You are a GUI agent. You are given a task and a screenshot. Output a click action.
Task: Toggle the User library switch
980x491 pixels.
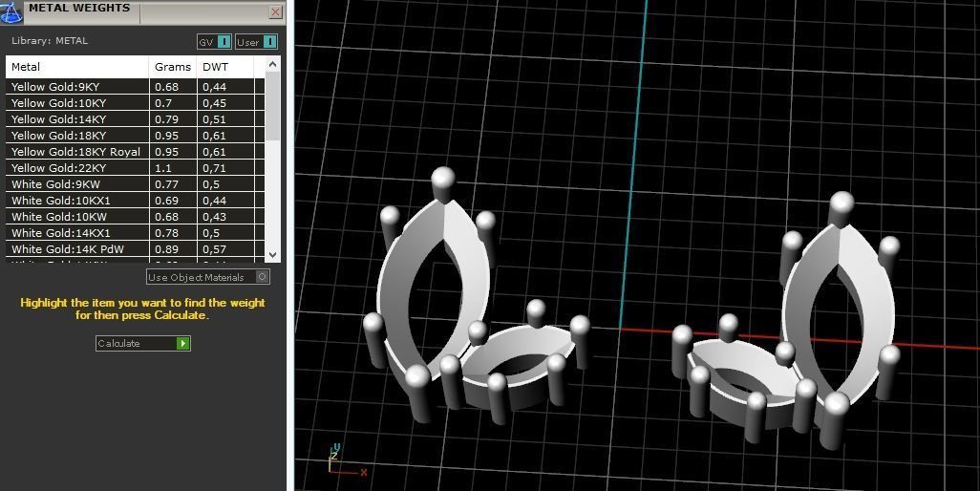pos(256,42)
